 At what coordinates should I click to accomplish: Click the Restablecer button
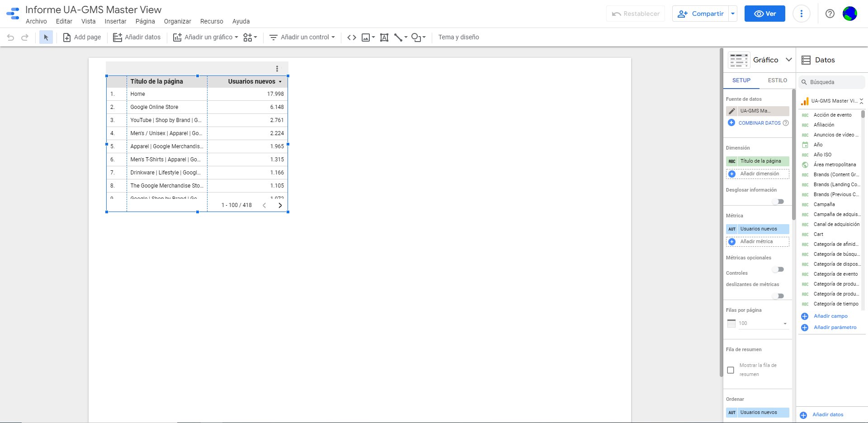pyautogui.click(x=636, y=14)
